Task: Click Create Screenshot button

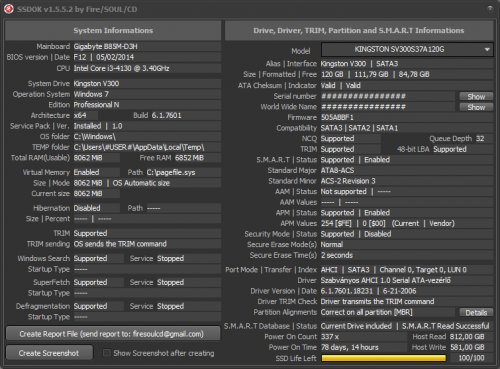Action: pyautogui.click(x=49, y=353)
